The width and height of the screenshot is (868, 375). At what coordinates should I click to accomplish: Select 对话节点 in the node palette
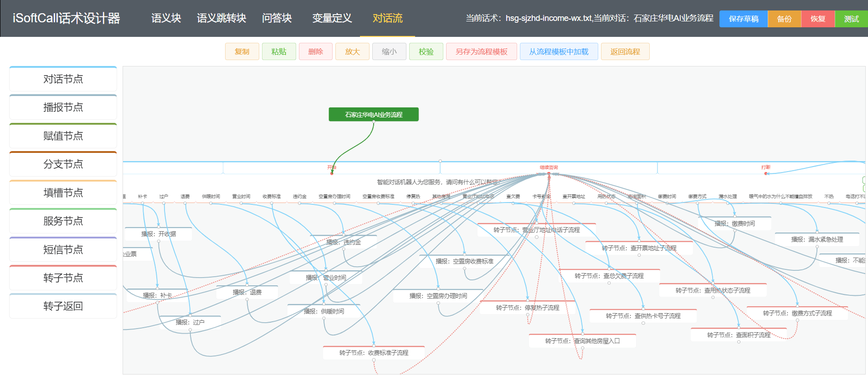click(63, 79)
